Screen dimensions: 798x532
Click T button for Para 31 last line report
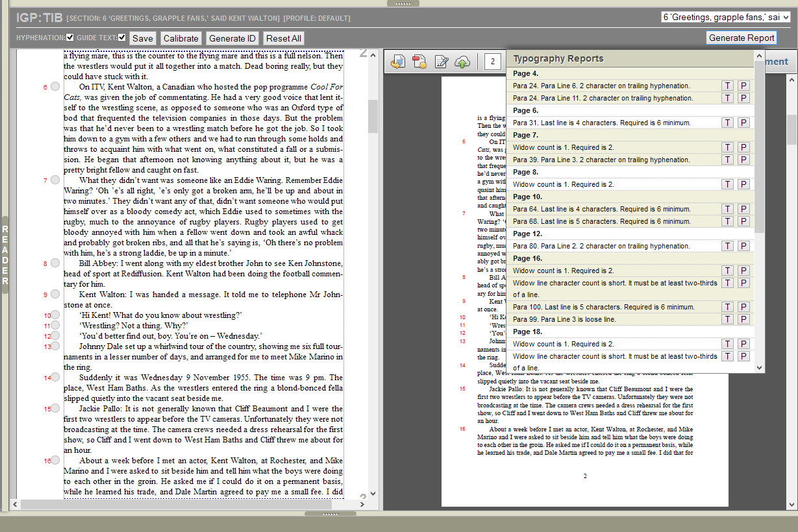coord(728,123)
